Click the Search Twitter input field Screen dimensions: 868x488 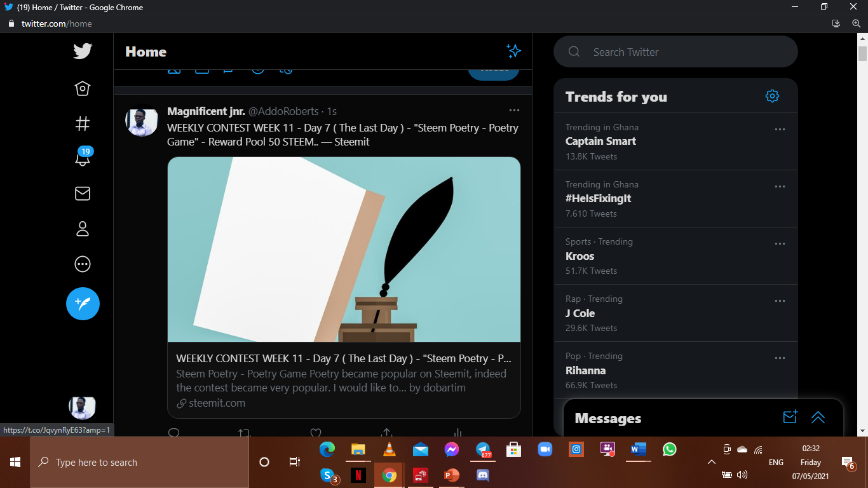[675, 51]
